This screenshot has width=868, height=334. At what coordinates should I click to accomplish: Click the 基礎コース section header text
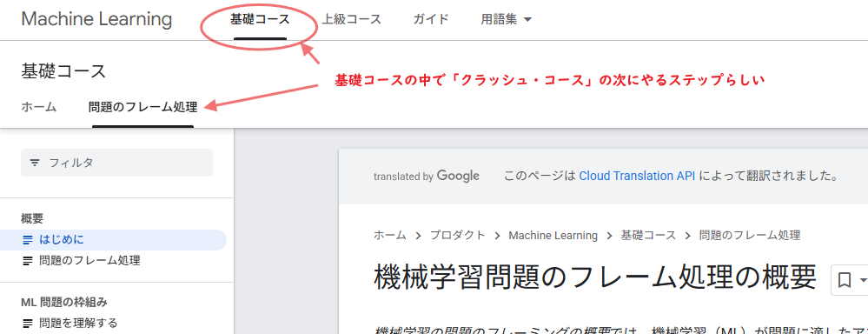[63, 71]
